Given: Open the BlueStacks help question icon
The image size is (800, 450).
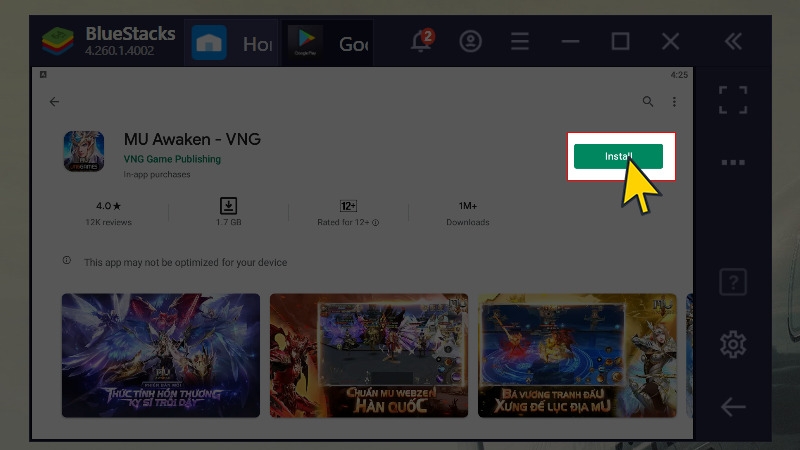Looking at the screenshot, I should point(733,282).
